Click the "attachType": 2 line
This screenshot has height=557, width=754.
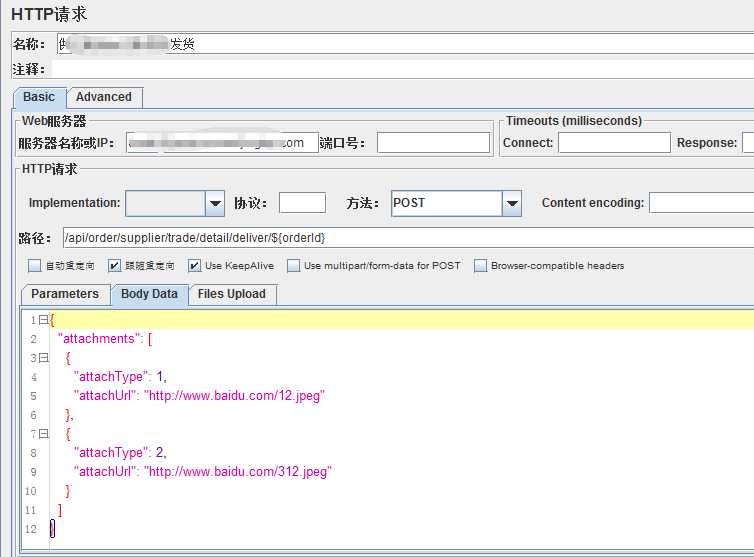(120, 453)
